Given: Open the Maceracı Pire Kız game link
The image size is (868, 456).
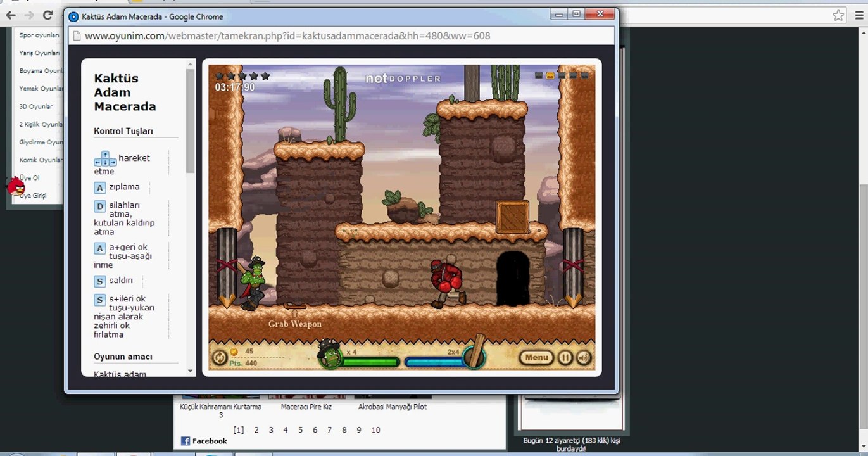Looking at the screenshot, I should coord(306,407).
